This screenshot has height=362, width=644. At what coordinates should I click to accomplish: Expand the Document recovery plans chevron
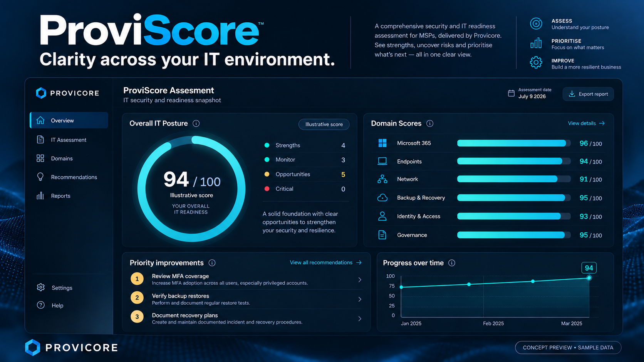[360, 319]
